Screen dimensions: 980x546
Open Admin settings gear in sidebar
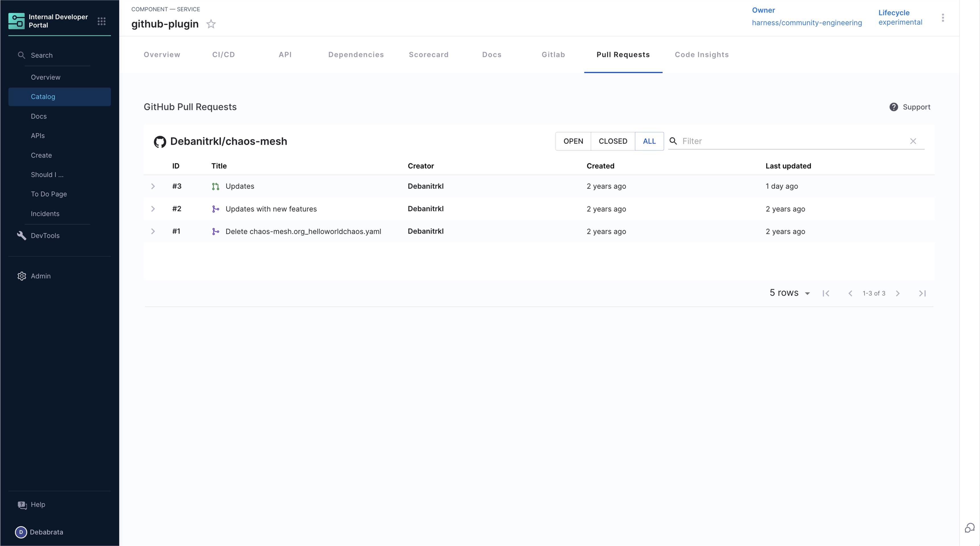pos(22,276)
